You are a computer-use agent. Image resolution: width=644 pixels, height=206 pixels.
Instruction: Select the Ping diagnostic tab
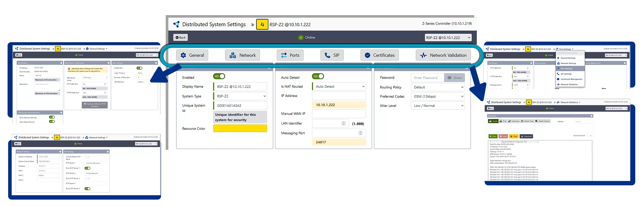coord(503,121)
